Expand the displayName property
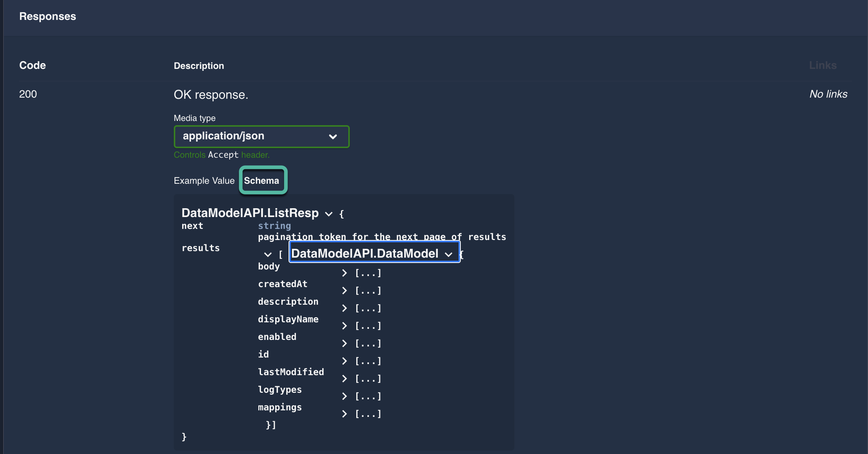Image resolution: width=868 pixels, height=454 pixels. [344, 325]
